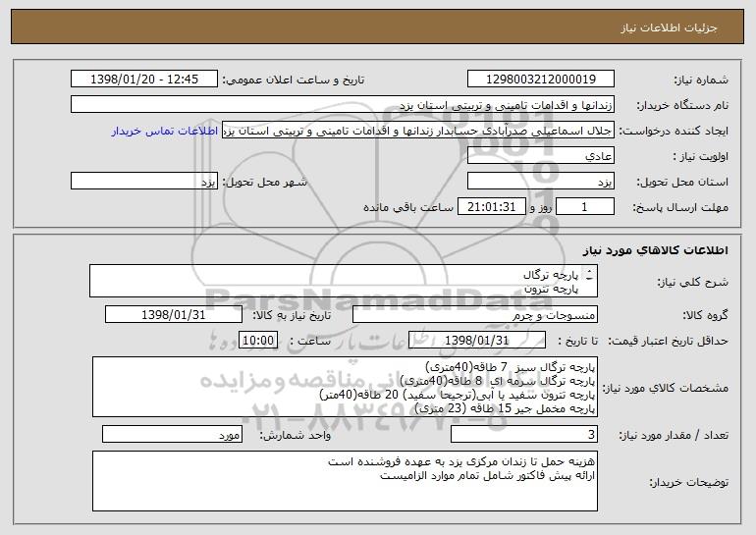Screen dimensions: 756x535
Task: Click the شماره نیاز field 1298003212000019
Action: click(x=540, y=80)
